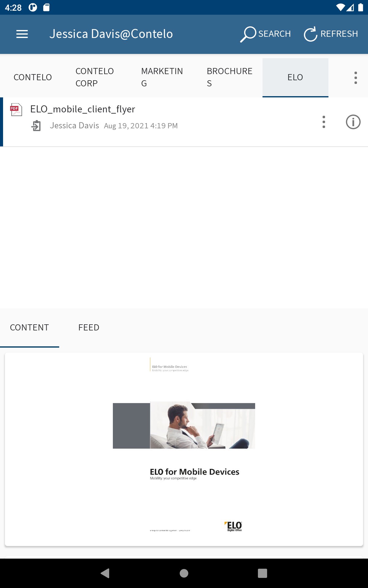Click the Aug 19, 2021 4:19 PM date
The height and width of the screenshot is (588, 368).
coord(141,126)
